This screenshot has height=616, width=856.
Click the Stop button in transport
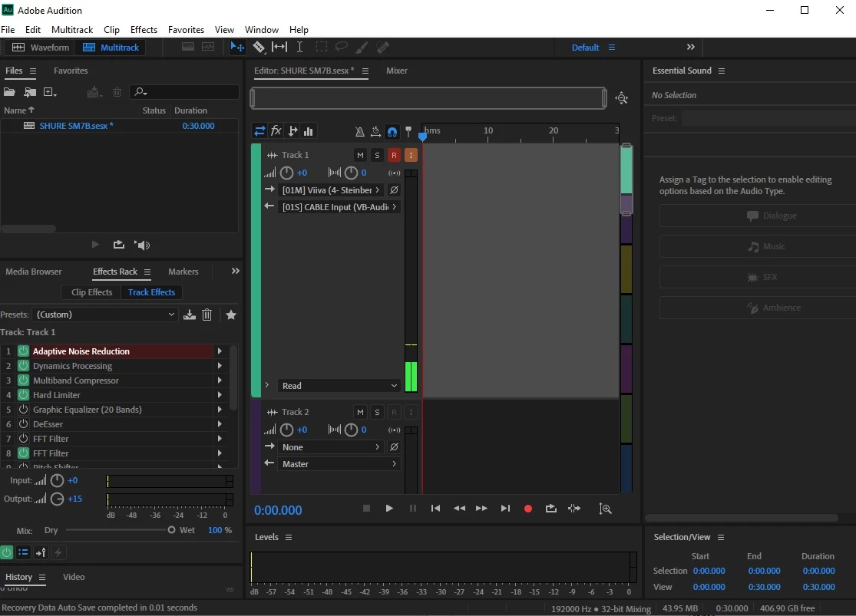[366, 509]
